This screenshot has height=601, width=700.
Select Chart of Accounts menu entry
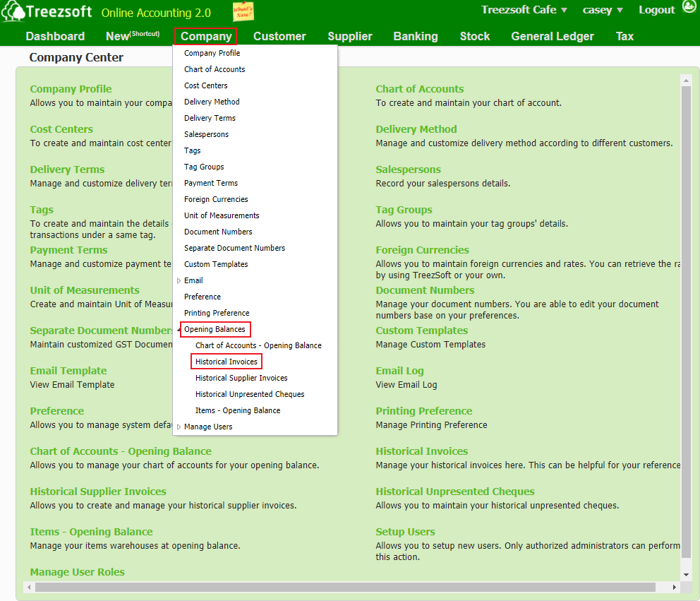[x=215, y=69]
